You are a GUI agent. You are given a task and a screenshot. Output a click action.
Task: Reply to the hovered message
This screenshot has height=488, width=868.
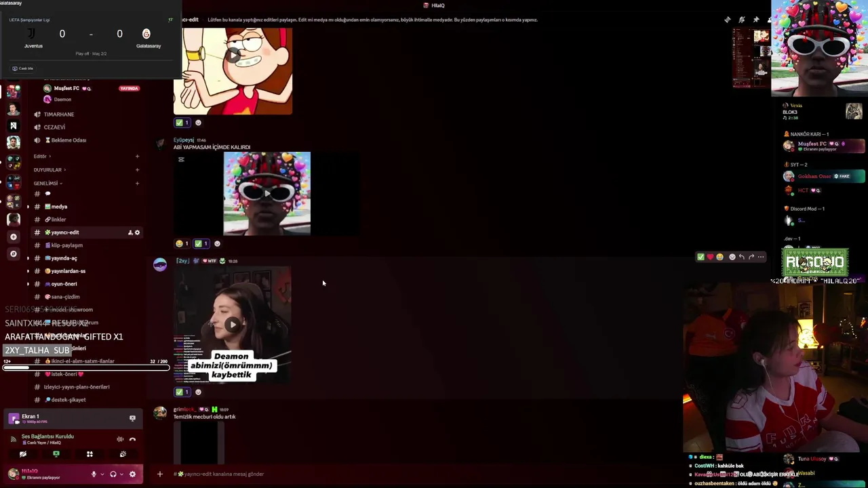741,257
